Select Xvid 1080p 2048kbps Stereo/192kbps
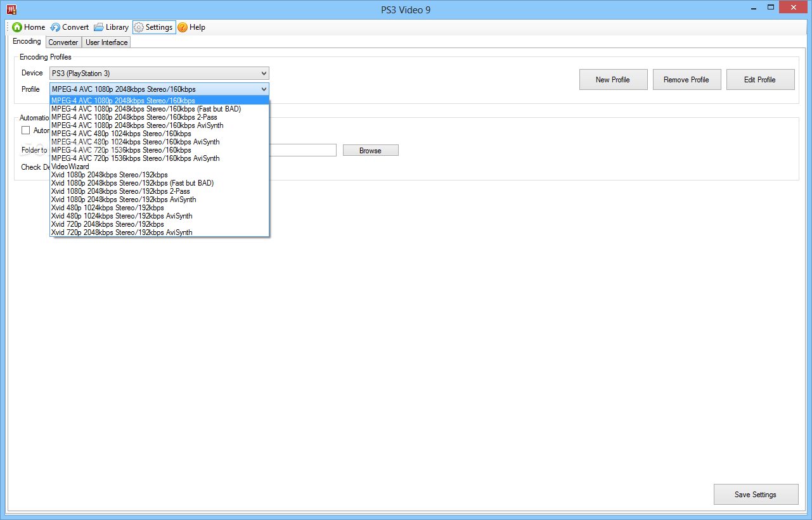This screenshot has width=812, height=520. [159, 175]
